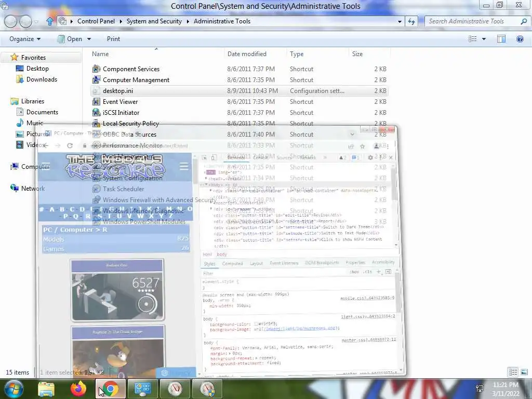Screen dimensions: 532x399
Task: Click the Chrome reload button
Action: tap(70, 145)
